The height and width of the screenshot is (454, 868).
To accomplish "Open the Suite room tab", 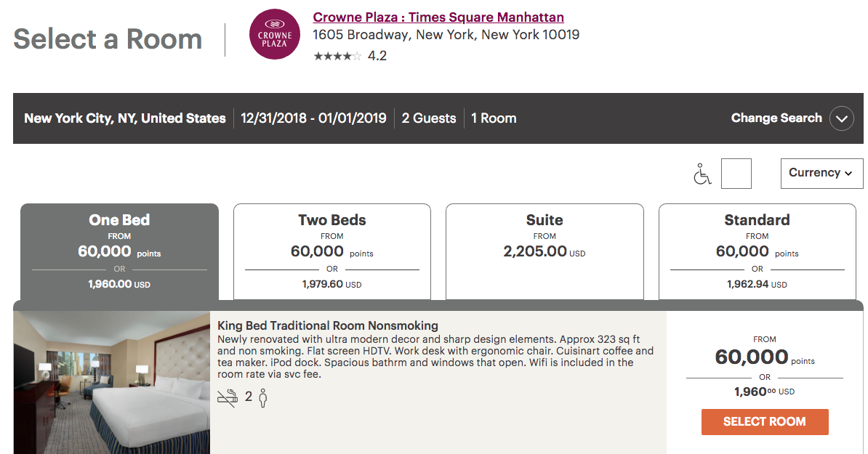I will [x=544, y=251].
